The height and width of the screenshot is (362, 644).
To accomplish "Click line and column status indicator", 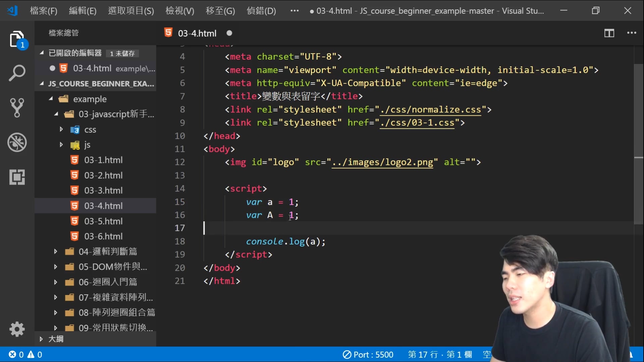I will click(440, 355).
